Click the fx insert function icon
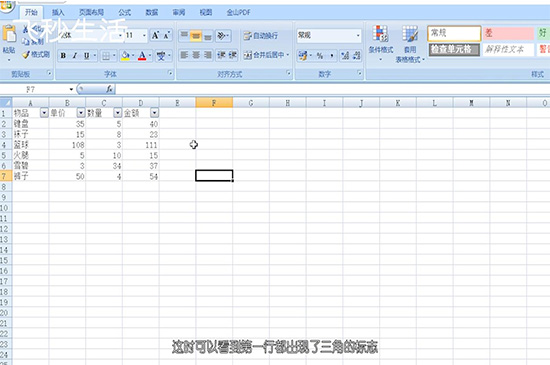Viewport: 550px width, 365px height. (109, 89)
